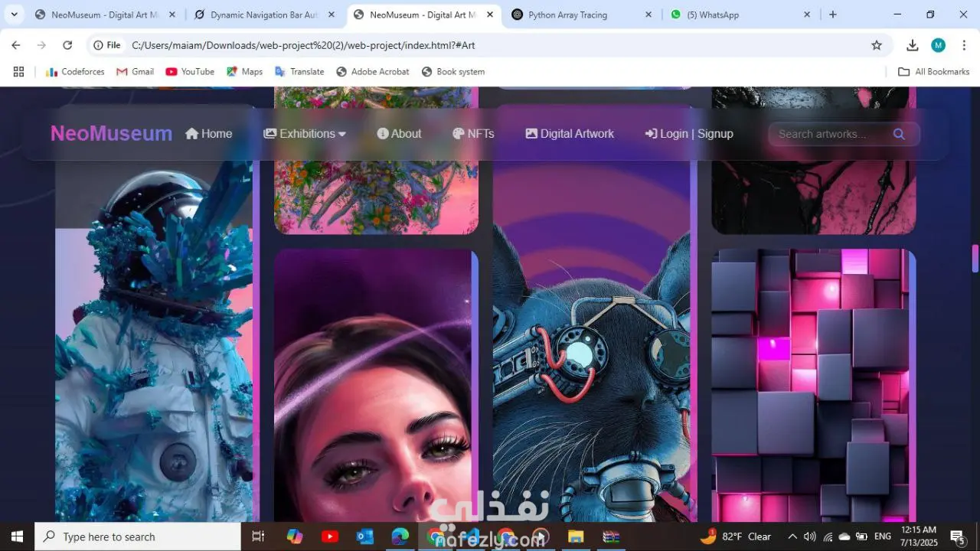980x551 pixels.
Task: Switch to Python Array Tracing tab
Action: pos(583,15)
